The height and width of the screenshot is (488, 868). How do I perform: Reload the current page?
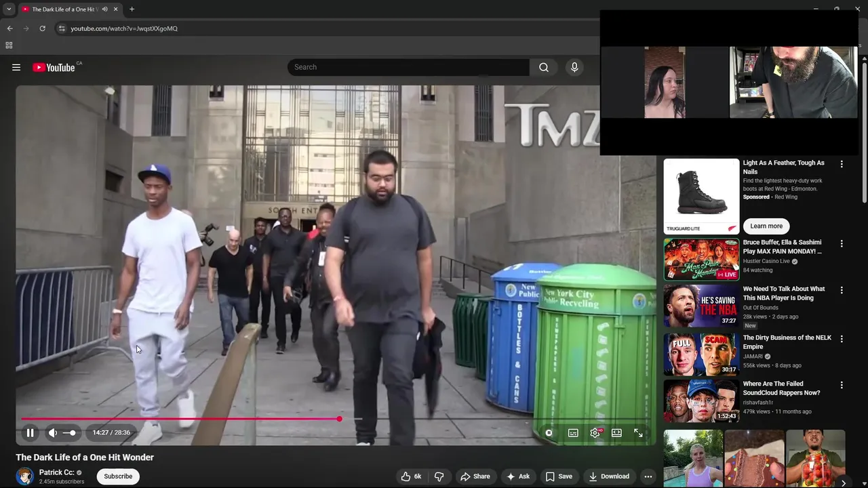pyautogui.click(x=42, y=28)
